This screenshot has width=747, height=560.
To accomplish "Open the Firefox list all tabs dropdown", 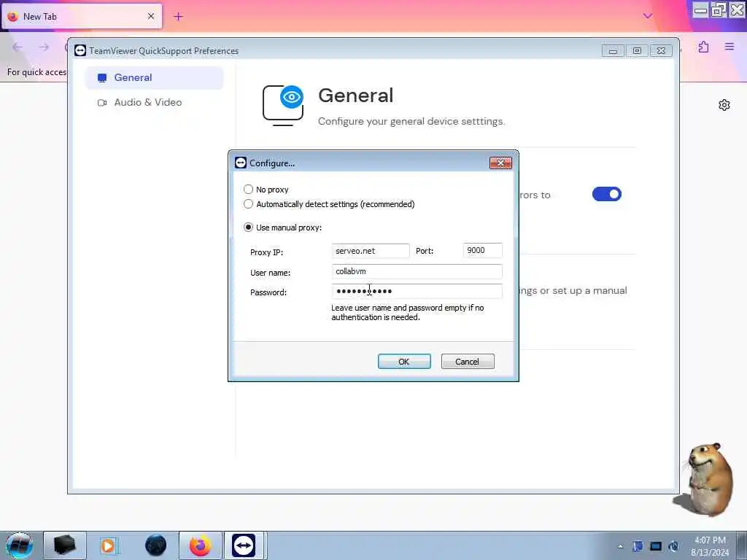I will coord(648,16).
